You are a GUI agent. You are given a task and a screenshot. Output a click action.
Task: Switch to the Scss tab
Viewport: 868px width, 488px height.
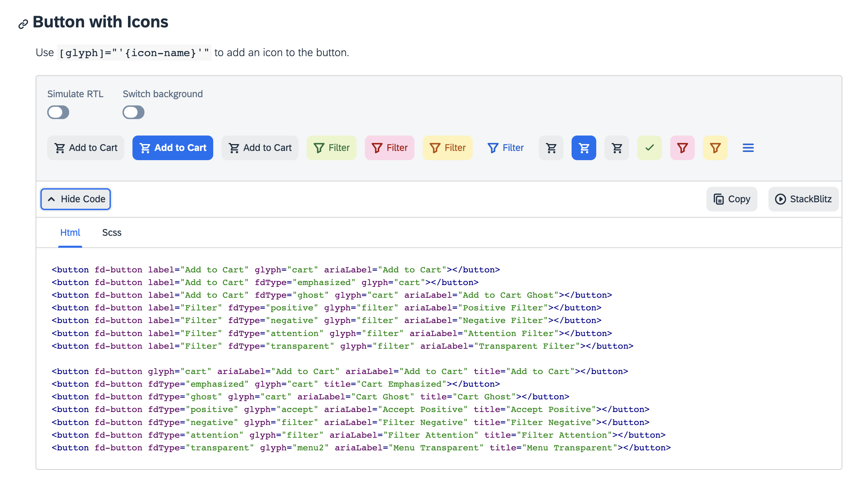tap(112, 232)
